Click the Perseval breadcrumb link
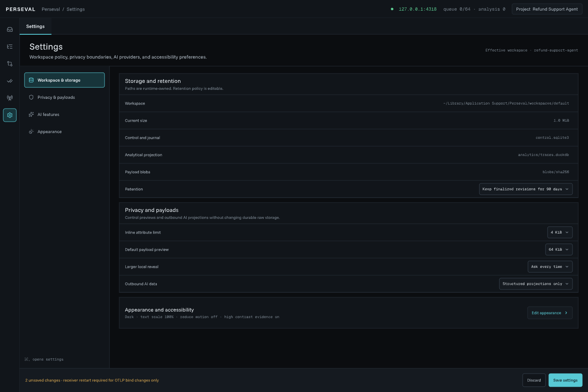This screenshot has width=588, height=392. [51, 9]
